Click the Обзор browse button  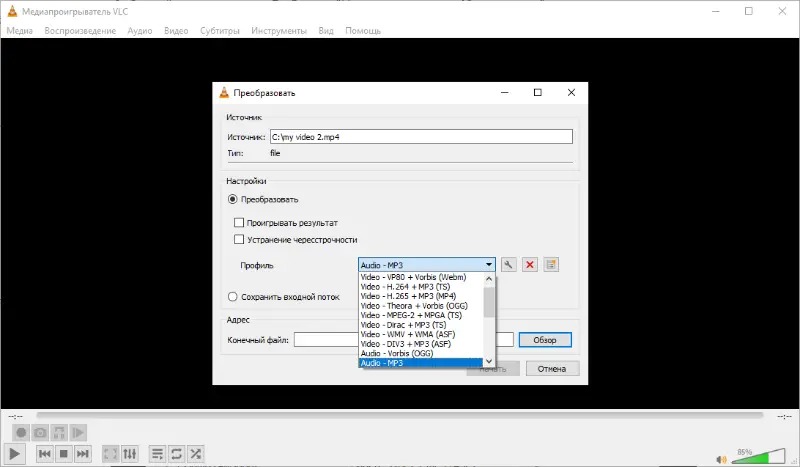[x=545, y=340]
